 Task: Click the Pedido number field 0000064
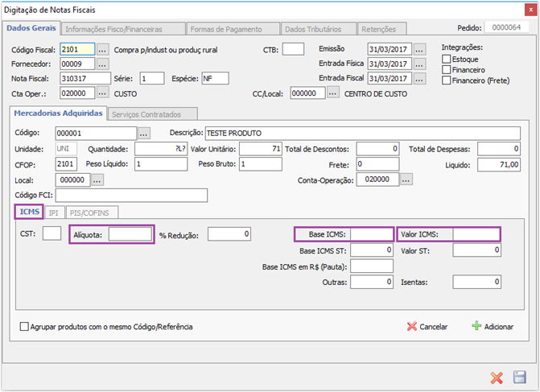pyautogui.click(x=506, y=27)
